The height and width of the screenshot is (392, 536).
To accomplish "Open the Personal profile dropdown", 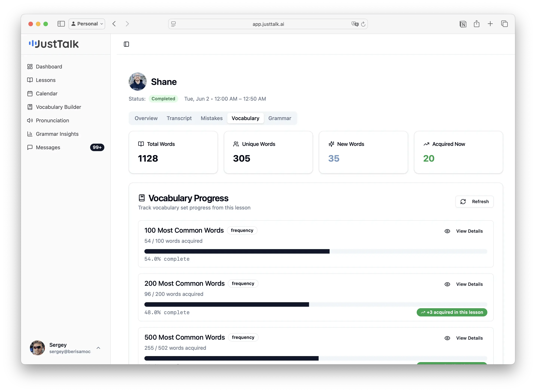I will point(87,24).
